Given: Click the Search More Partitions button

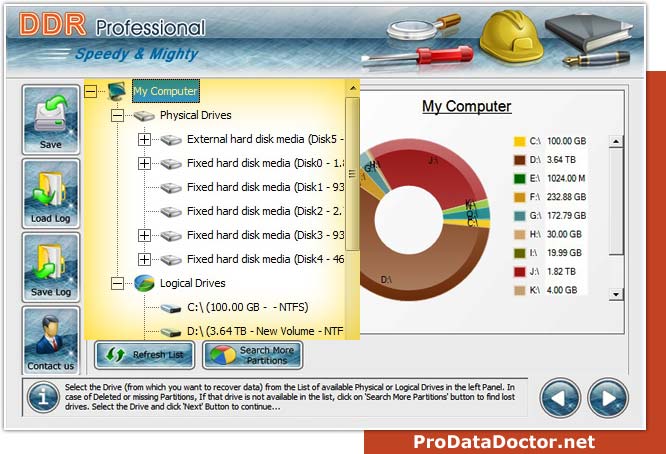Looking at the screenshot, I should point(253,355).
